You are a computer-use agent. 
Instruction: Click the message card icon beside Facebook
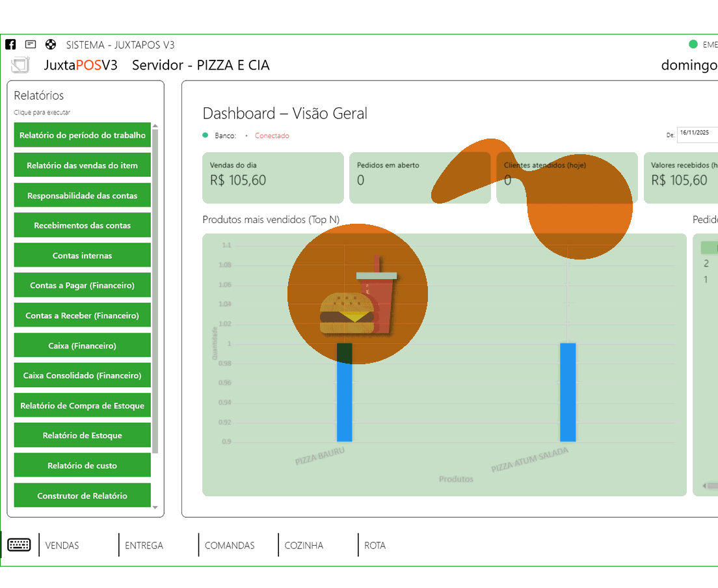click(31, 45)
